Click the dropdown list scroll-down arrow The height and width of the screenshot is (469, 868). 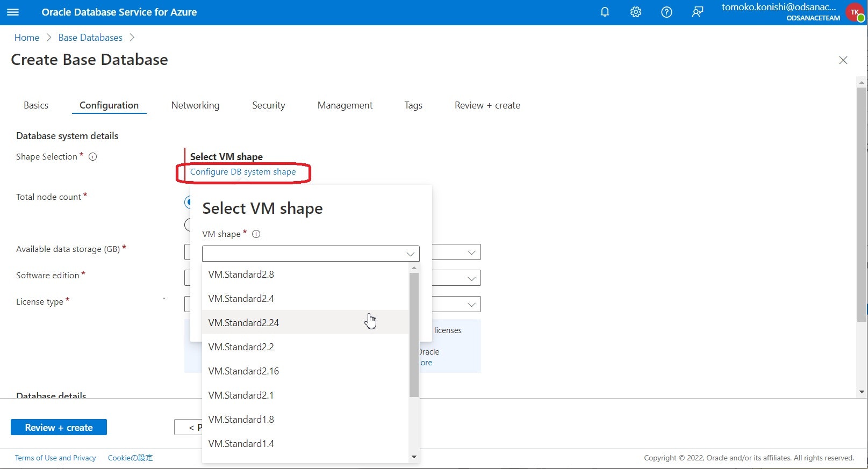414,457
